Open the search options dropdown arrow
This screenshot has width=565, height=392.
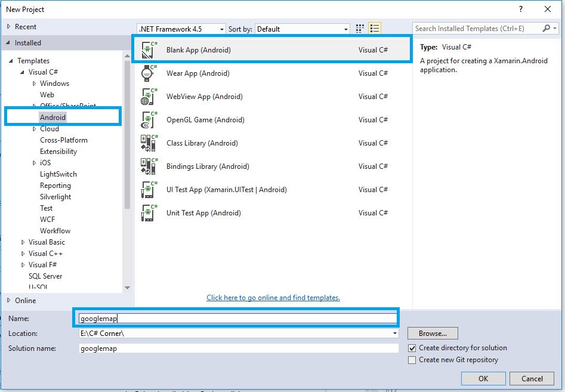555,28
